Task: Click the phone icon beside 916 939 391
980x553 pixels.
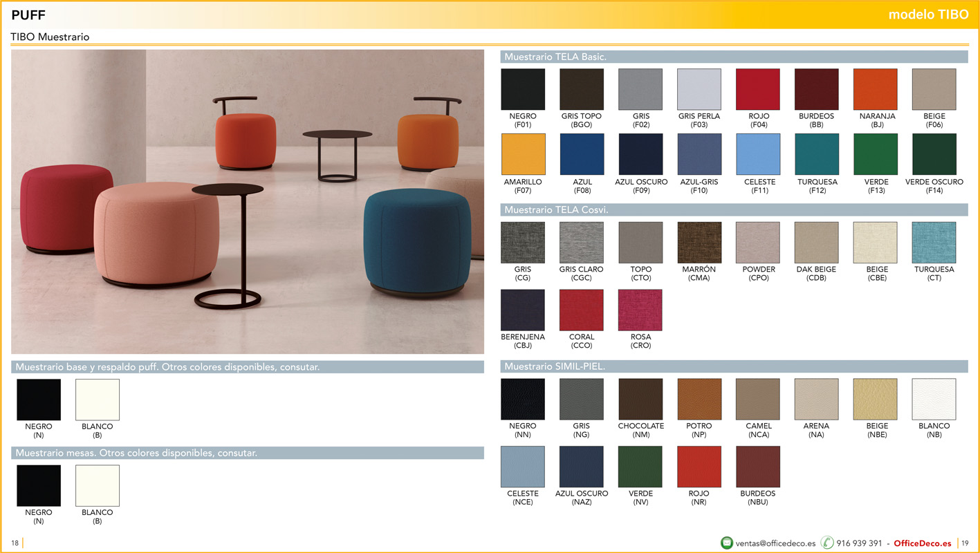Action: [827, 543]
